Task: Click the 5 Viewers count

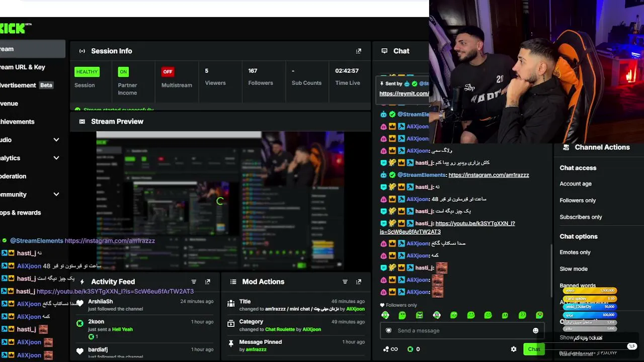Action: pyautogui.click(x=206, y=71)
